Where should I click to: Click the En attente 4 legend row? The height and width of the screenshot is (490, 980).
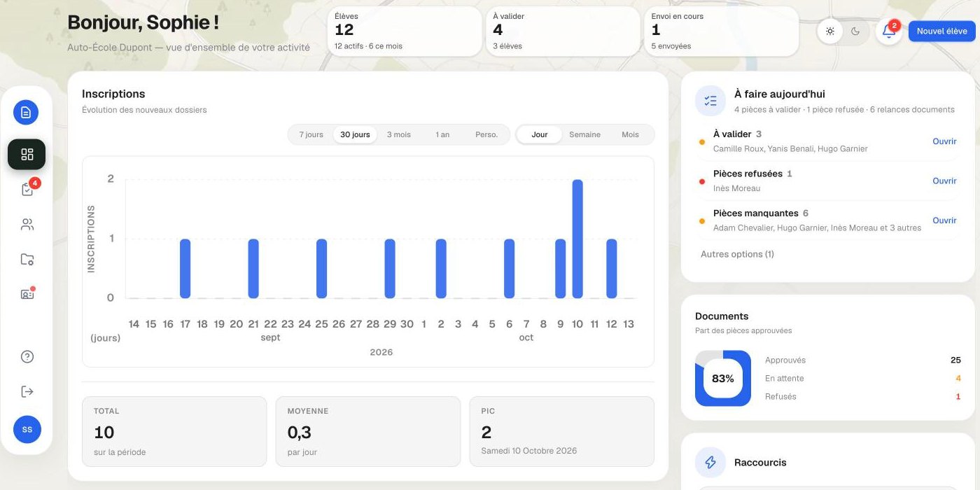click(x=863, y=379)
